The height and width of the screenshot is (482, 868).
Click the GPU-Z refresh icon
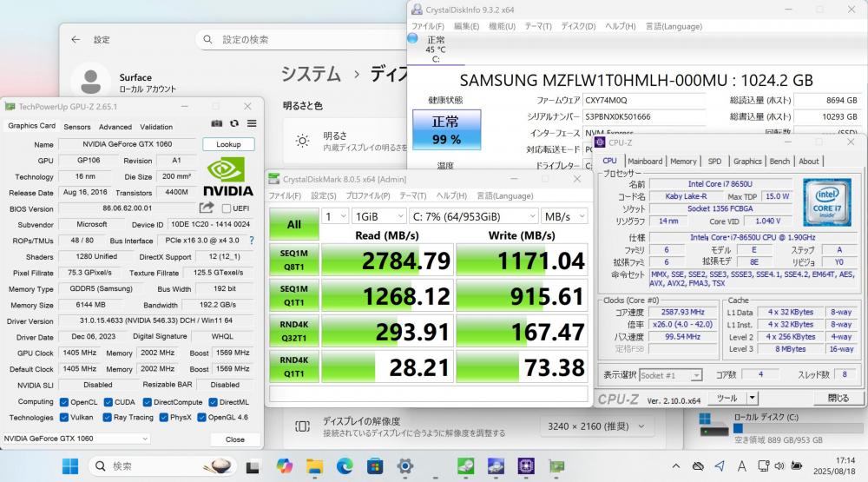tap(234, 123)
